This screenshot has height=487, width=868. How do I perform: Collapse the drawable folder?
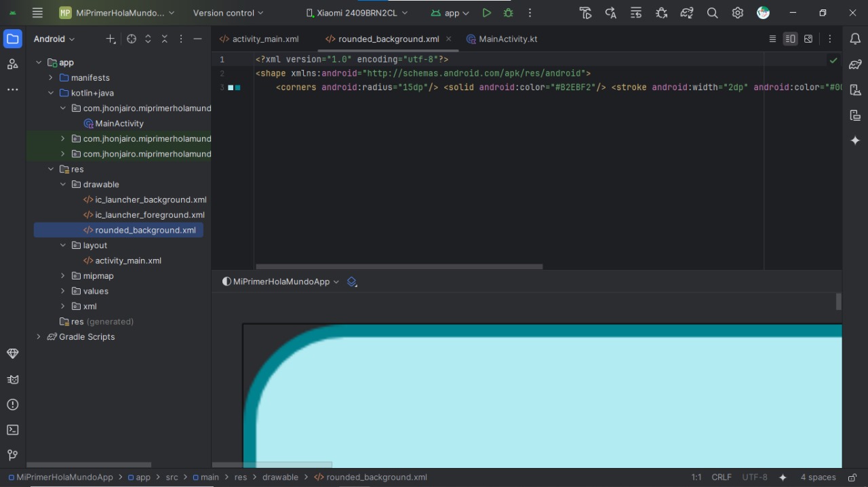point(63,184)
